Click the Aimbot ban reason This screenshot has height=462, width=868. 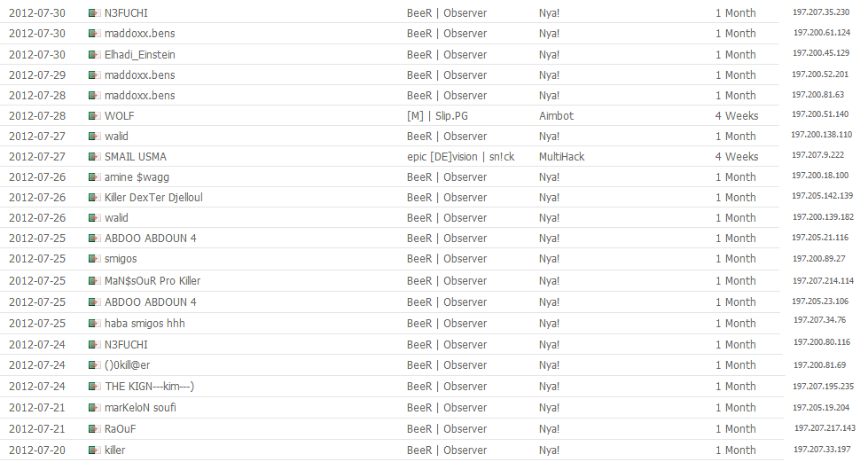(x=556, y=116)
